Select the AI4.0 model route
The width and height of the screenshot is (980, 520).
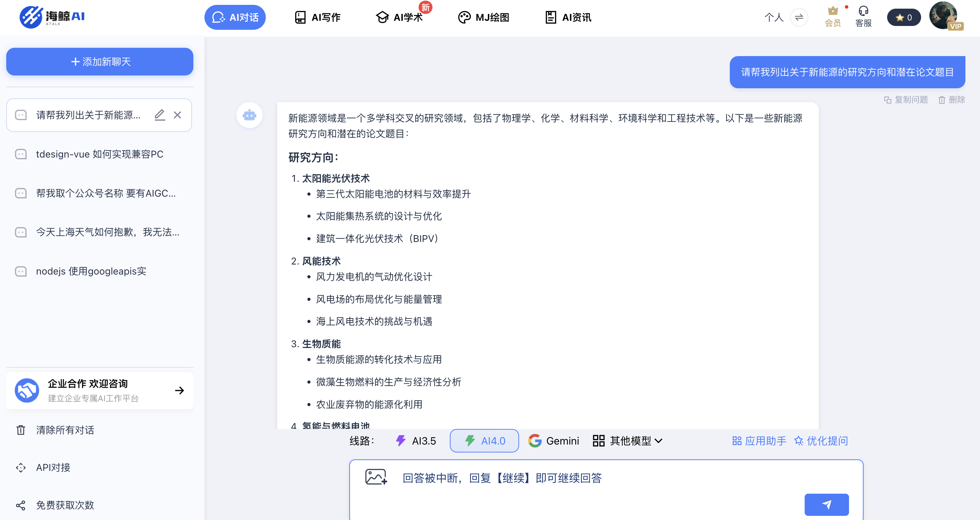484,441
